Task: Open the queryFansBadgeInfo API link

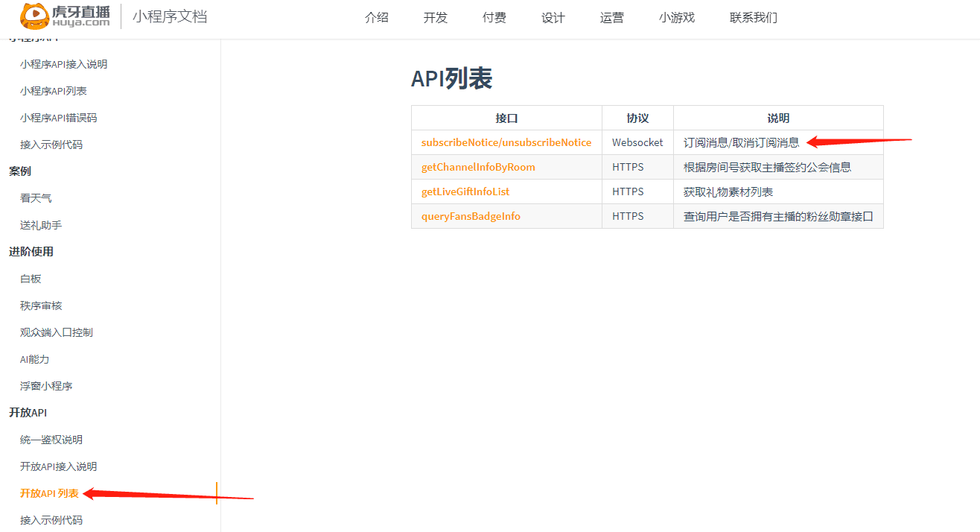Action: pyautogui.click(x=471, y=216)
